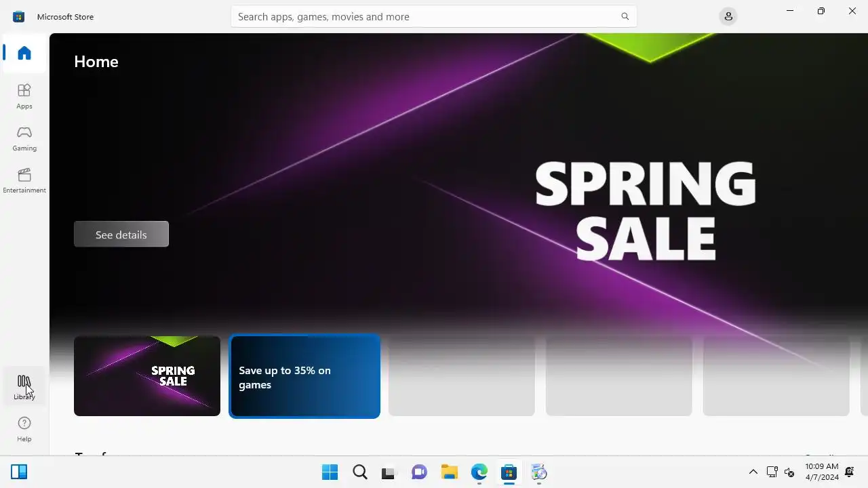Minimize the Microsoft Store window
This screenshot has height=488, width=868.
(x=790, y=11)
